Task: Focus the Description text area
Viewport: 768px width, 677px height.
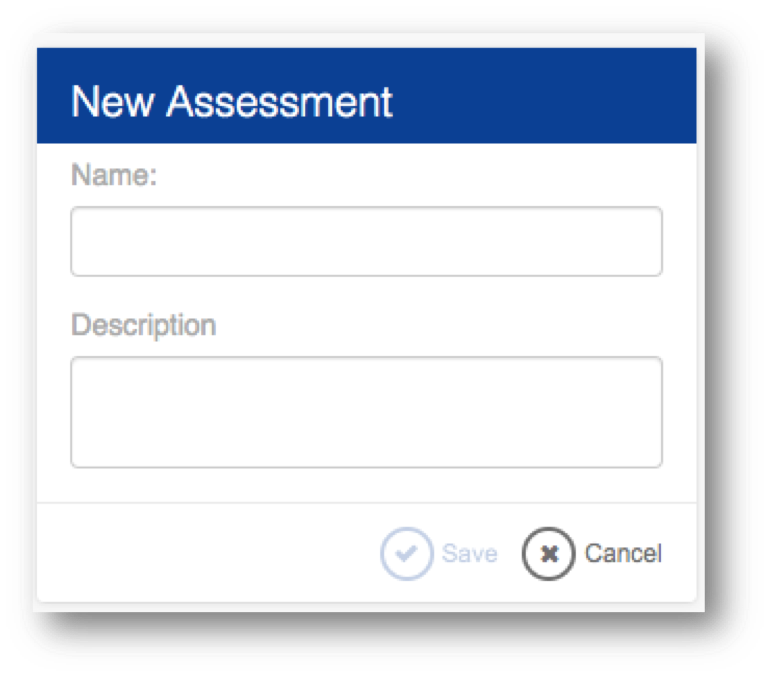Action: [366, 412]
